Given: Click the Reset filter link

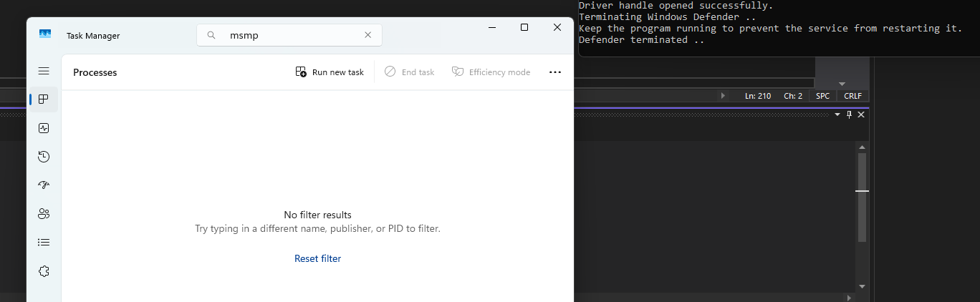Looking at the screenshot, I should pos(317,258).
